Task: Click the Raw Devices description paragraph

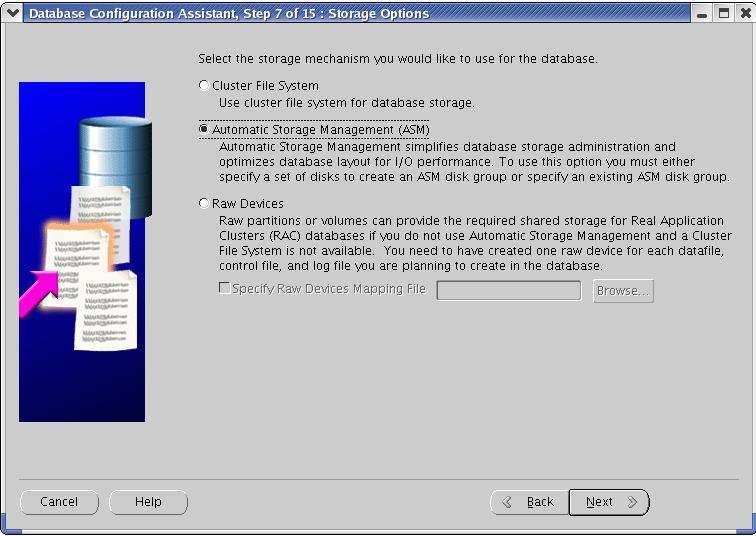Action: (475, 243)
